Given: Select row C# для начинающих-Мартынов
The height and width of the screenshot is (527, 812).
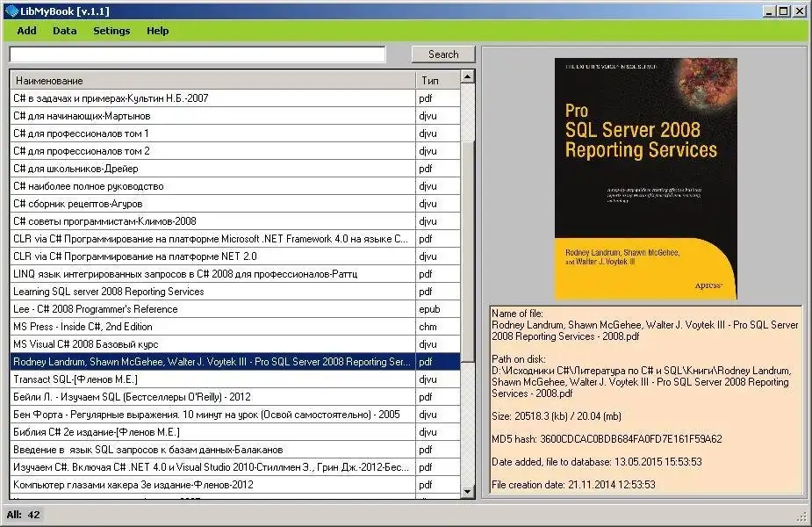Looking at the screenshot, I should [x=235, y=116].
